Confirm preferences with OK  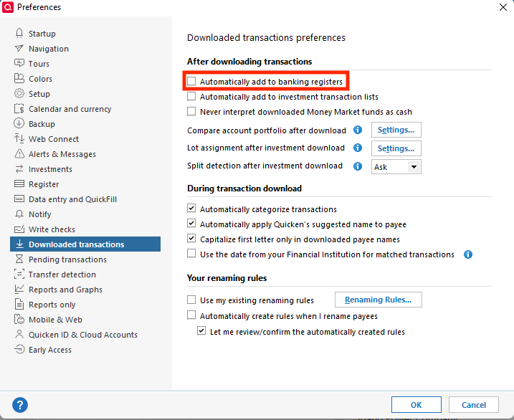(x=416, y=405)
